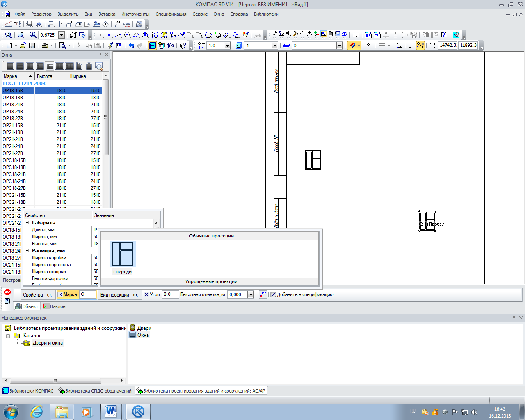Collapse the Габариты property group
The height and width of the screenshot is (420, 525).
coord(27,223)
